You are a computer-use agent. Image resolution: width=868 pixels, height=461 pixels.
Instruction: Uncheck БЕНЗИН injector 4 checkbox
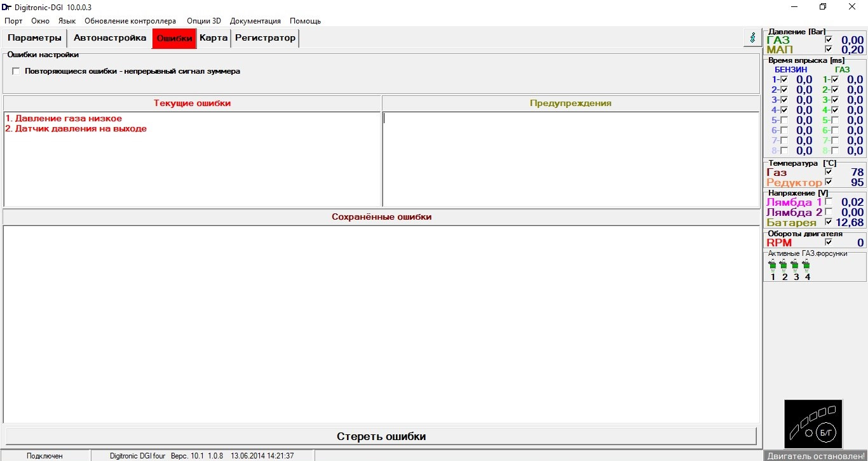coord(784,110)
